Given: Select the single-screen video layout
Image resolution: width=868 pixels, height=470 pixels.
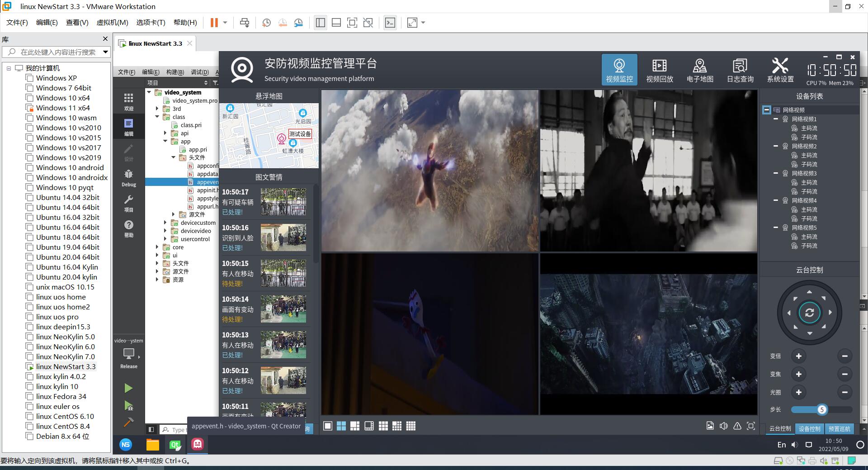Looking at the screenshot, I should [328, 426].
